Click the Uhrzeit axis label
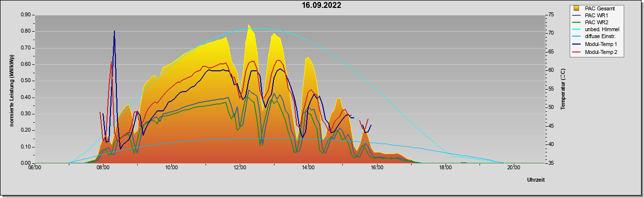Screen dimensions: 644x198 536,180
